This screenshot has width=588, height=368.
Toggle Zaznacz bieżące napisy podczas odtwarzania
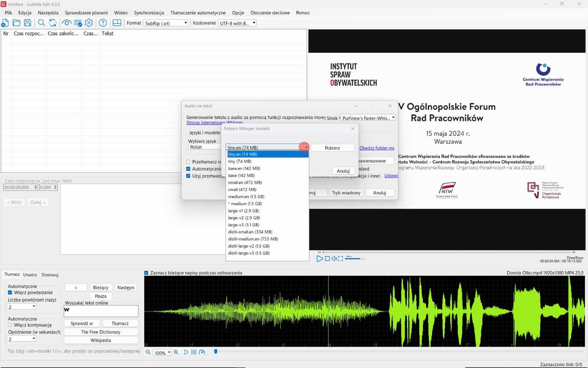point(146,273)
